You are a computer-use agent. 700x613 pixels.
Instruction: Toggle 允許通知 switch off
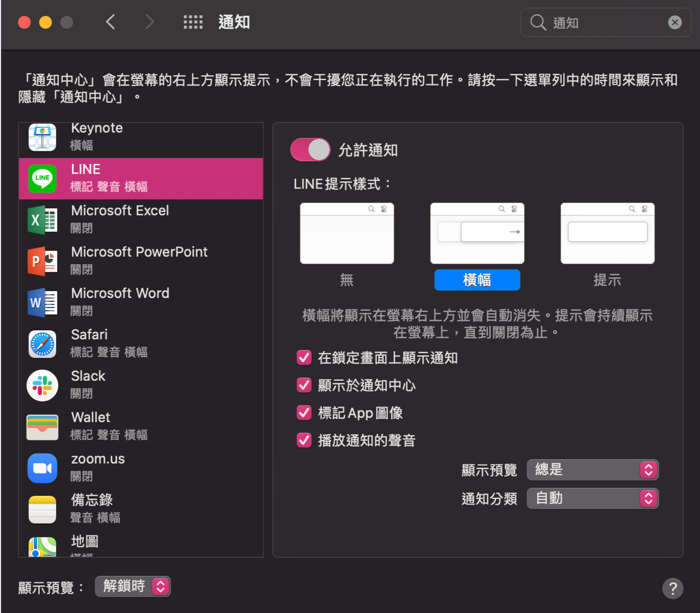click(x=311, y=150)
